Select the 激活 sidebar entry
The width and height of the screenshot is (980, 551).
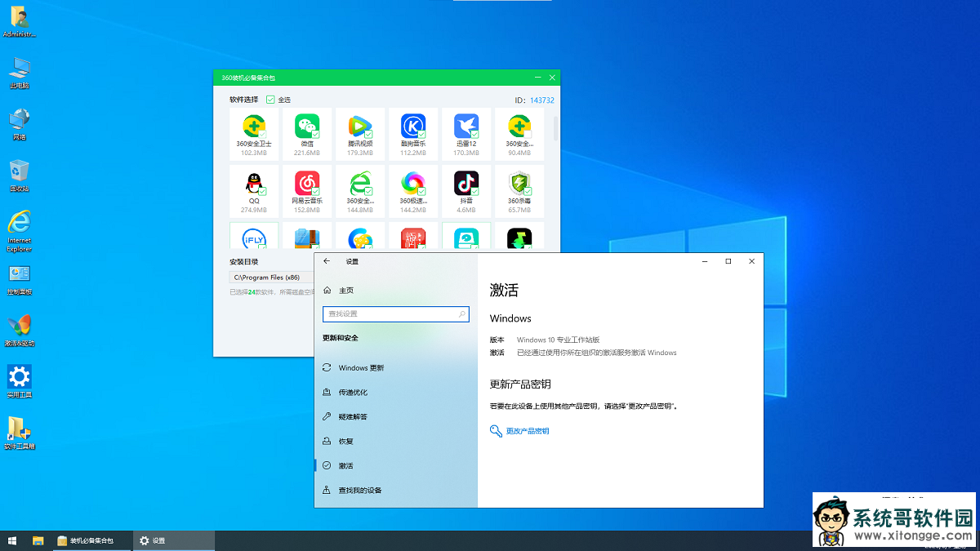point(345,465)
